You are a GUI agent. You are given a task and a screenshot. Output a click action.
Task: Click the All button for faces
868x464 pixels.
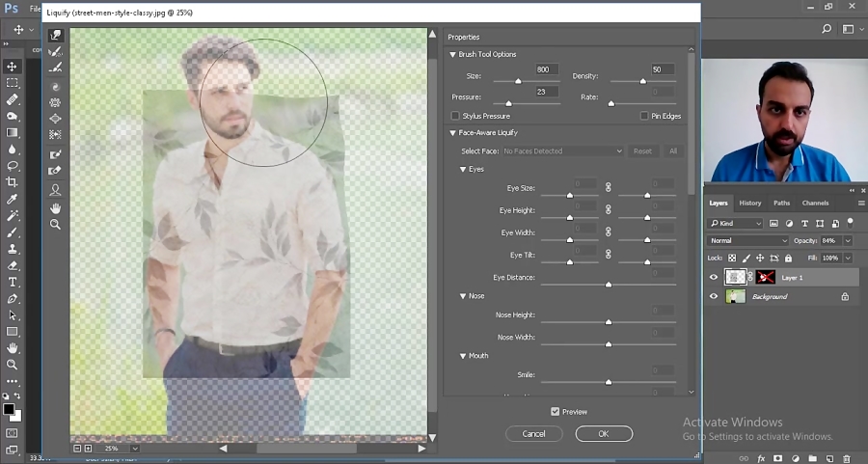click(x=673, y=151)
